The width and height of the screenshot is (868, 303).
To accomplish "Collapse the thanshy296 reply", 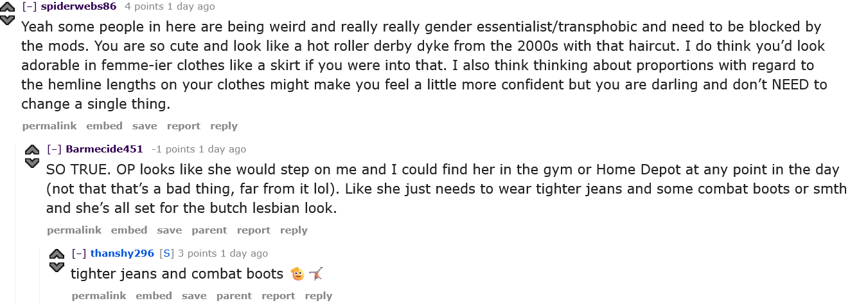I will coord(79,253).
